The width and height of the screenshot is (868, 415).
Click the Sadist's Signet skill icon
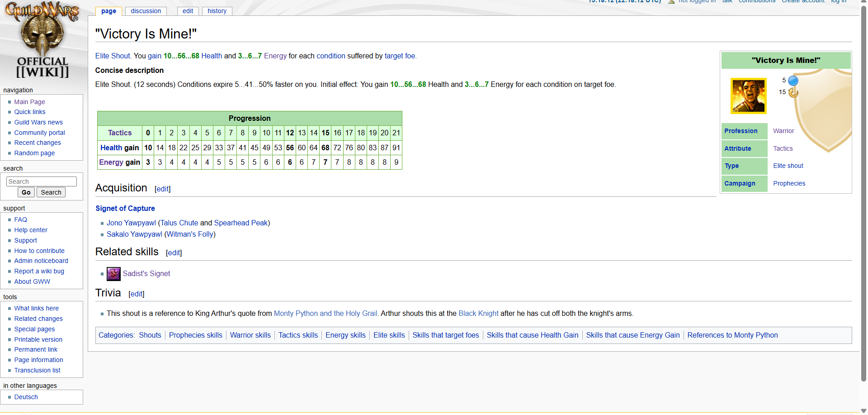[113, 274]
